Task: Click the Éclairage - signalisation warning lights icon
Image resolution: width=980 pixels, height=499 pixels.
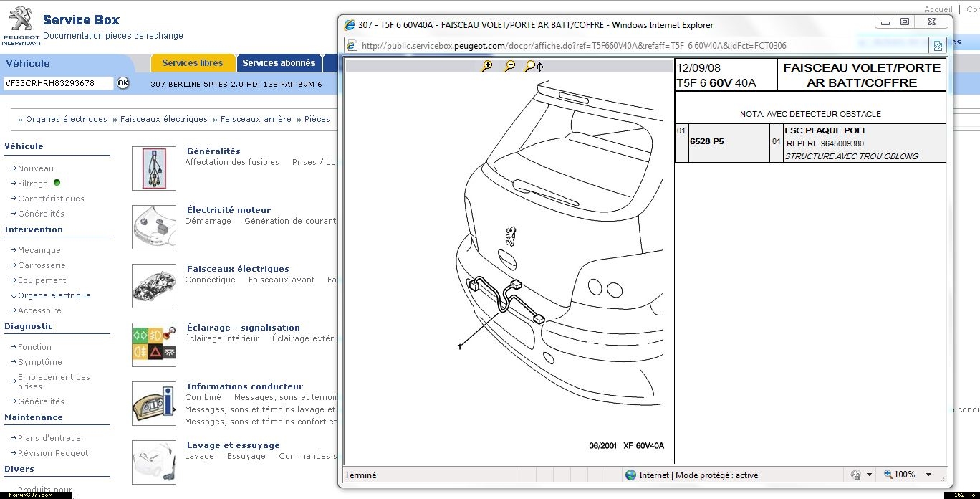Action: [x=154, y=344]
